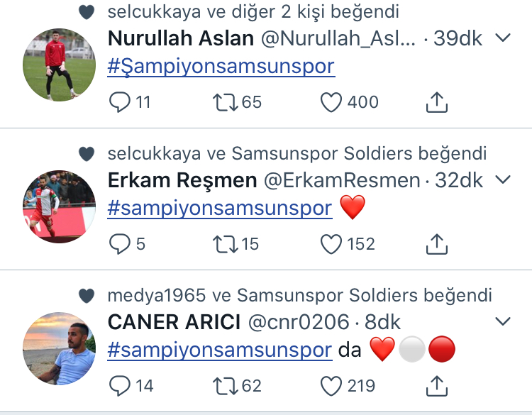The image size is (532, 415).
Task: Retweet CANER ARICI's tweet
Action: pyautogui.click(x=226, y=386)
